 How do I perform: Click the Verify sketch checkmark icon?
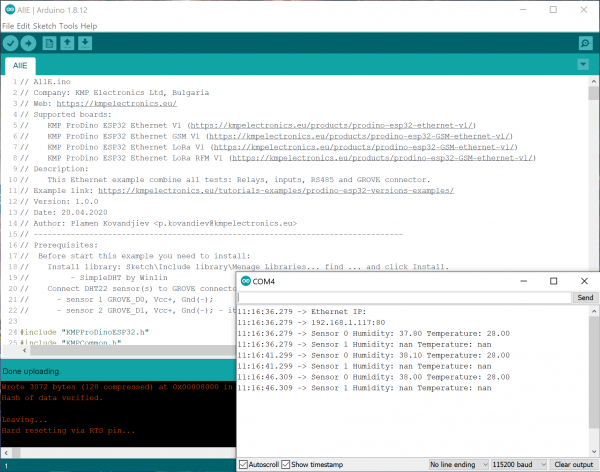[x=10, y=43]
